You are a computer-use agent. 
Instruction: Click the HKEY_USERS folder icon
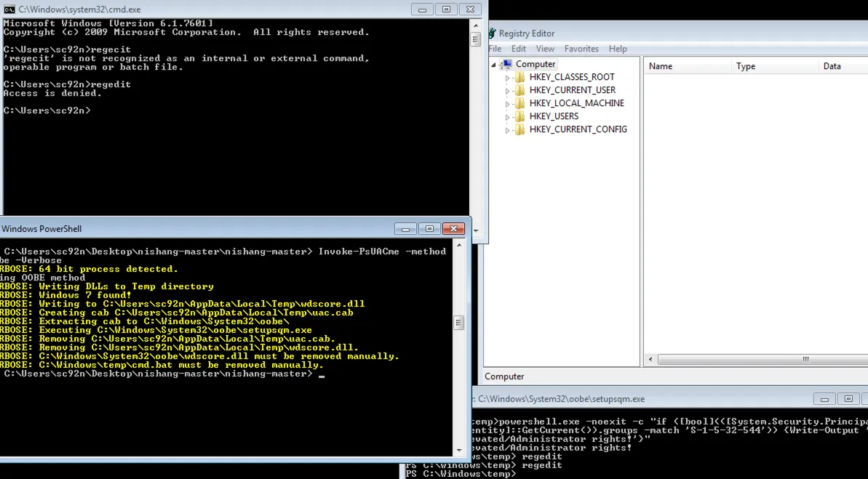tap(519, 116)
